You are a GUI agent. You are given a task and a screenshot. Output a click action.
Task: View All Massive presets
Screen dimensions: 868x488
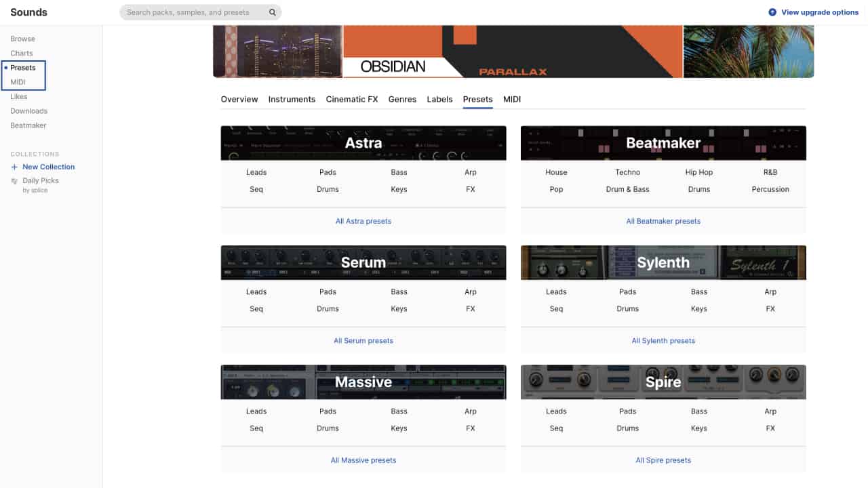(x=363, y=460)
